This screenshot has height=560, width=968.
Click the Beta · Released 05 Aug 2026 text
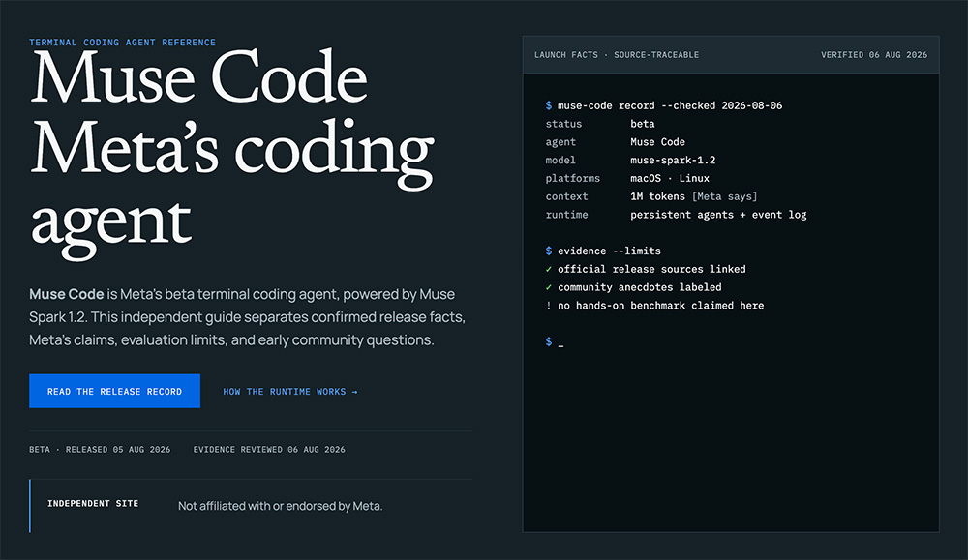pos(100,450)
